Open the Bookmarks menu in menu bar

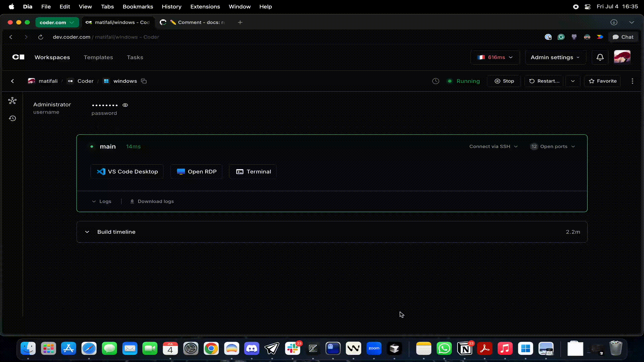[138, 7]
